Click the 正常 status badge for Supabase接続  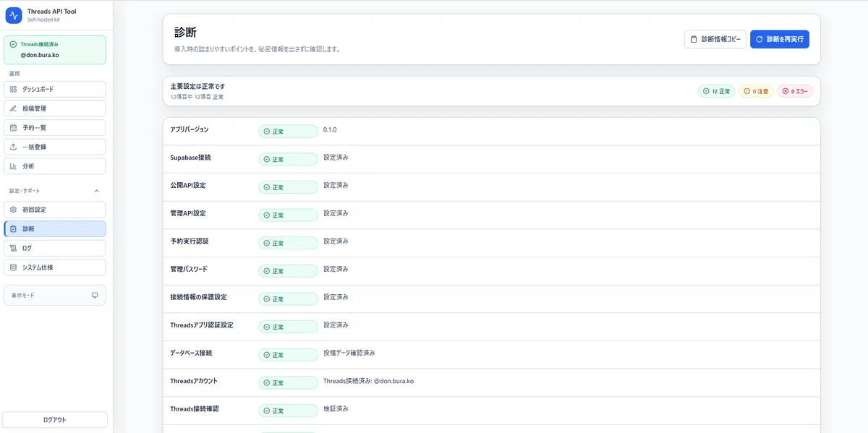[288, 159]
